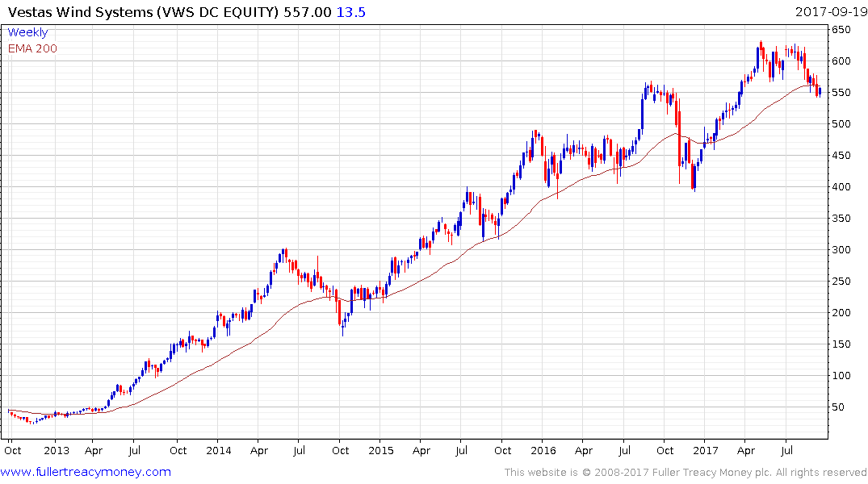Click the 'EMA 200' indicator label
This screenshot has width=868, height=484.
[32, 48]
